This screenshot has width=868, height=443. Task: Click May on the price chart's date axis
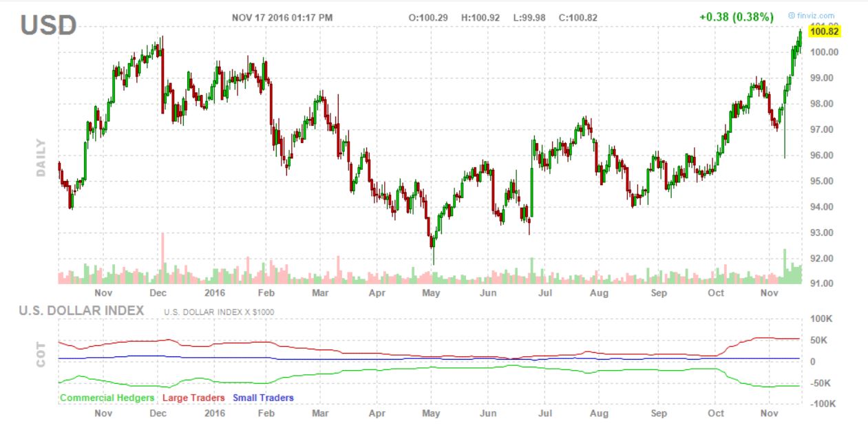pyautogui.click(x=432, y=292)
